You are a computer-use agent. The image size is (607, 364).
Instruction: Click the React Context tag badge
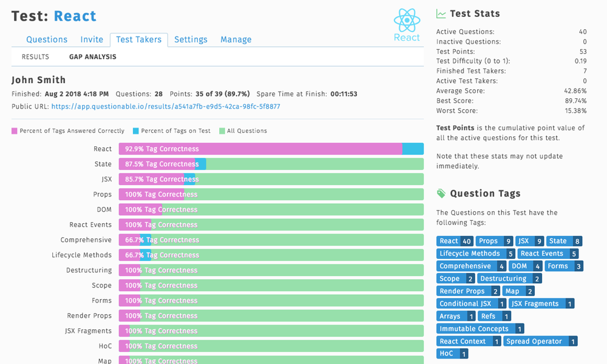(x=469, y=341)
